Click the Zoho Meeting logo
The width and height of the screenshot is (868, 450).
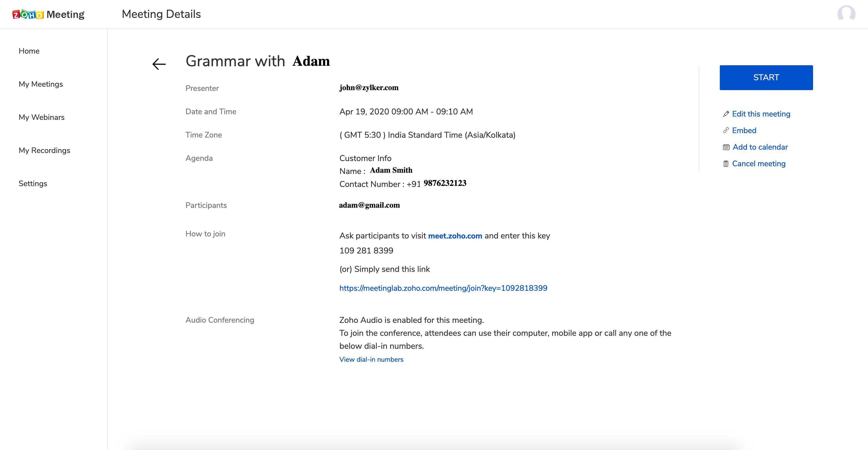(48, 14)
